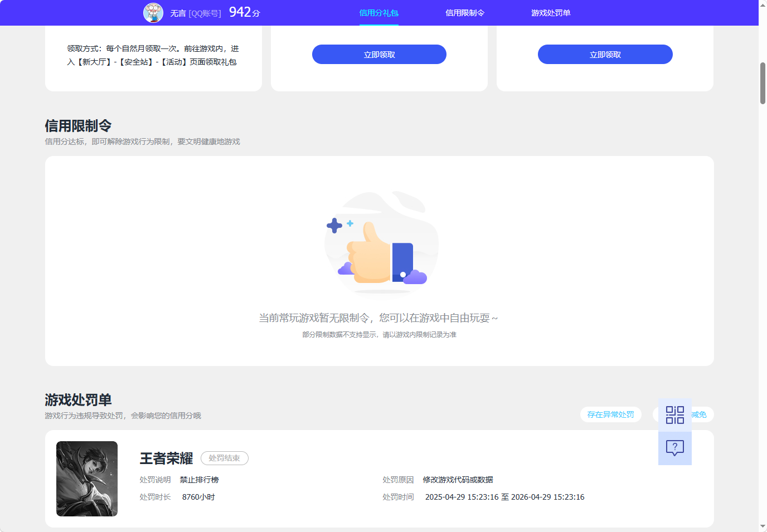Switch to 信用分礼包 tab

click(379, 13)
